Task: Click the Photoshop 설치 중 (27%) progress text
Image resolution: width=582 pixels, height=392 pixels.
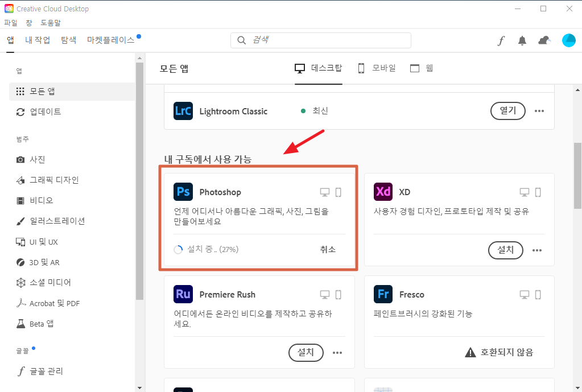Action: (213, 249)
